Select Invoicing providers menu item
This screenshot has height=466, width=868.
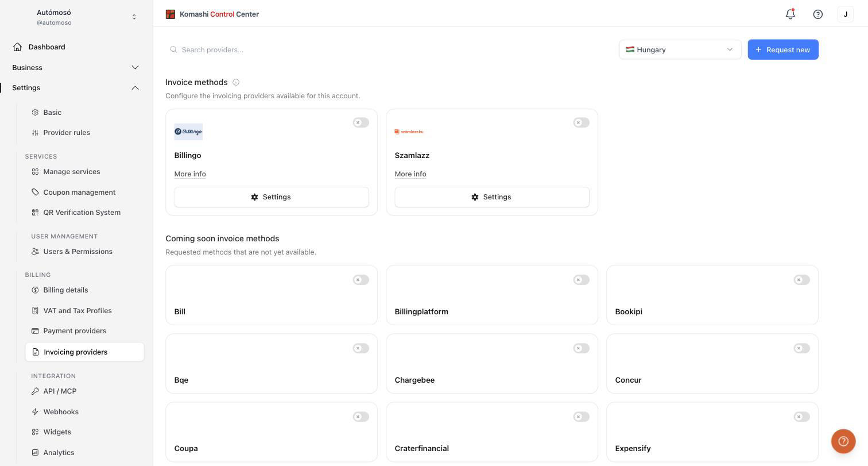[84, 352]
